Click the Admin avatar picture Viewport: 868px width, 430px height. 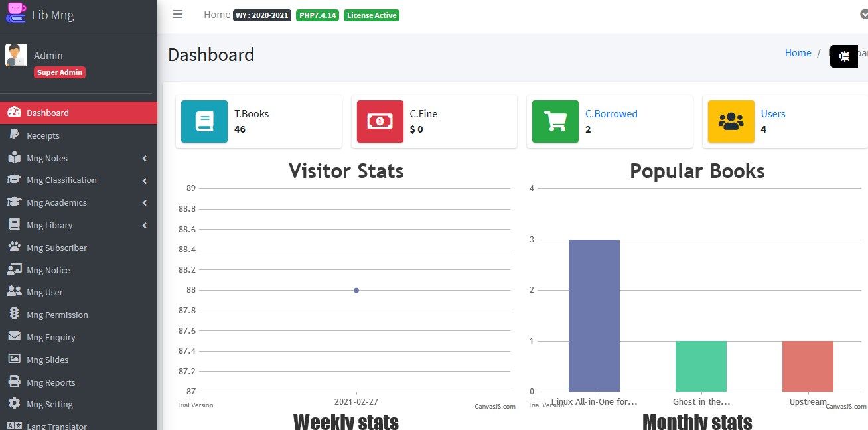coord(16,55)
